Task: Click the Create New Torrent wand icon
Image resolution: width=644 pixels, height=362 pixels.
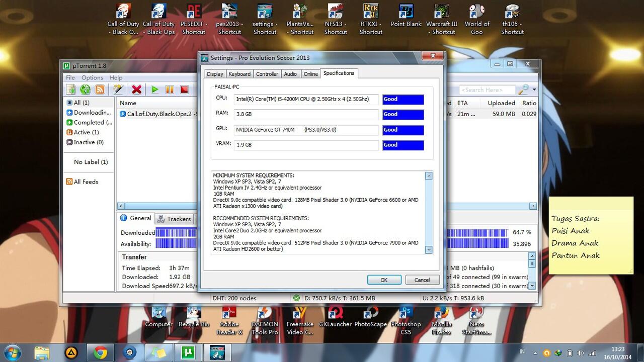Action: tap(118, 89)
